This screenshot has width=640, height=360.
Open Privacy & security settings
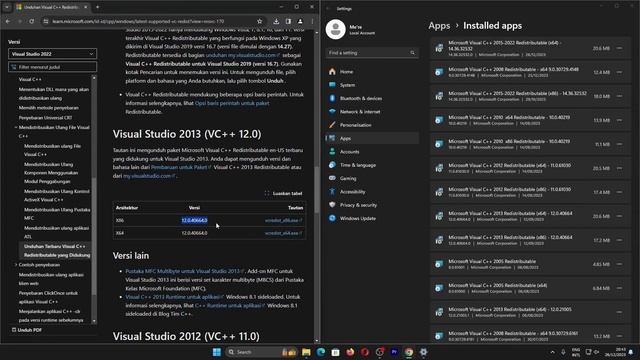(x=372, y=205)
